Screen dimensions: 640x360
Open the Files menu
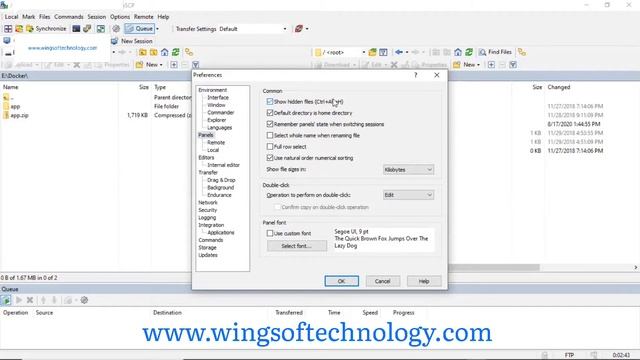[44, 17]
